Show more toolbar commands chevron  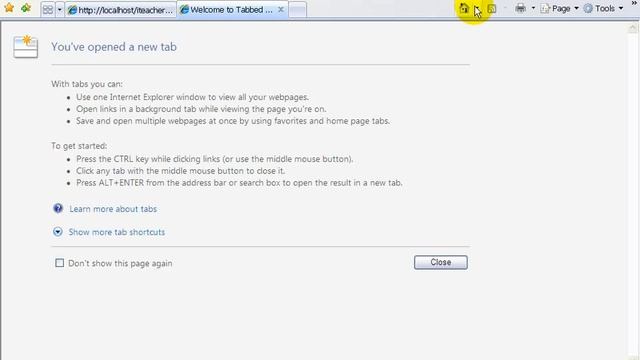coord(635,4)
